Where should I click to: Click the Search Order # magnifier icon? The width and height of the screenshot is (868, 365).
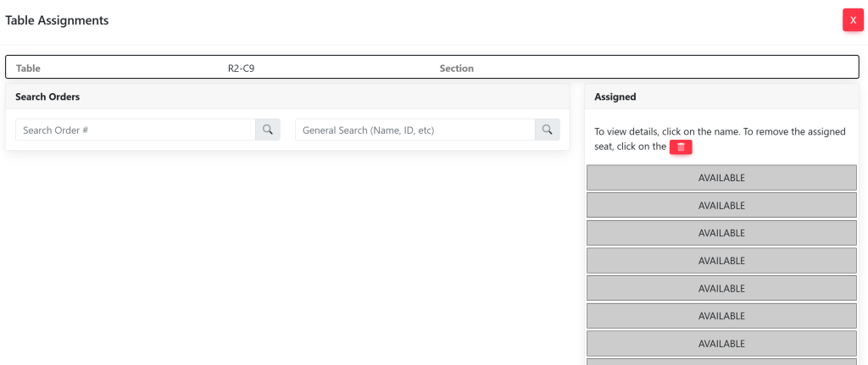267,130
